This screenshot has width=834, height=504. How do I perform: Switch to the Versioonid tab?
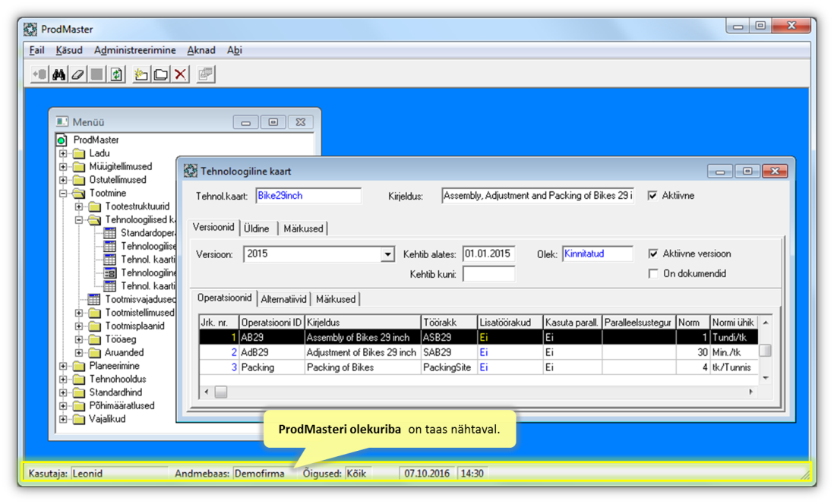coord(213,227)
